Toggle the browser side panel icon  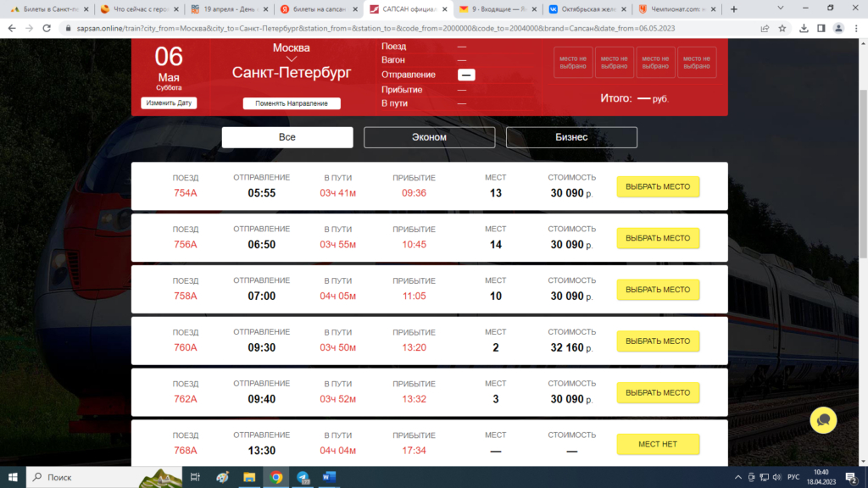pyautogui.click(x=821, y=28)
